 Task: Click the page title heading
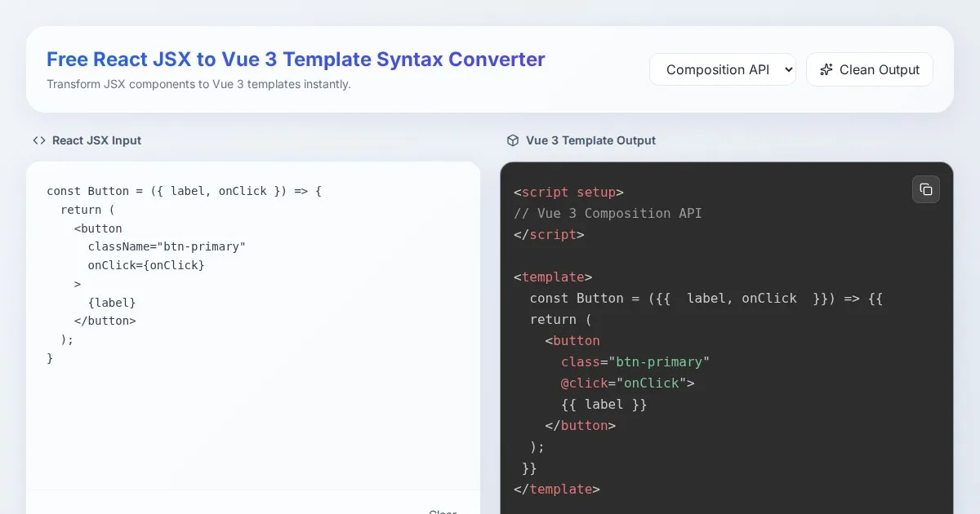coord(296,60)
